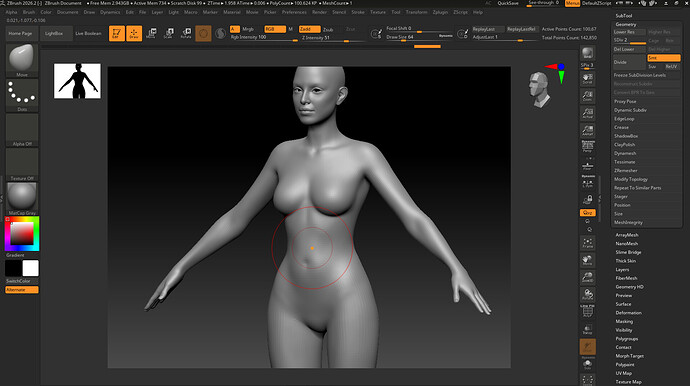
Task: Toggle the PolyF line fill button
Action: (587, 311)
